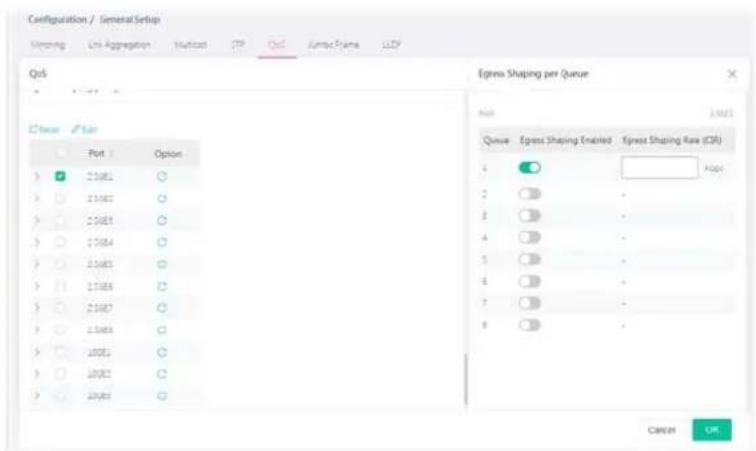Screen dimensions: 756x451
Task: Click the Reset link above the port table
Action: (x=44, y=130)
